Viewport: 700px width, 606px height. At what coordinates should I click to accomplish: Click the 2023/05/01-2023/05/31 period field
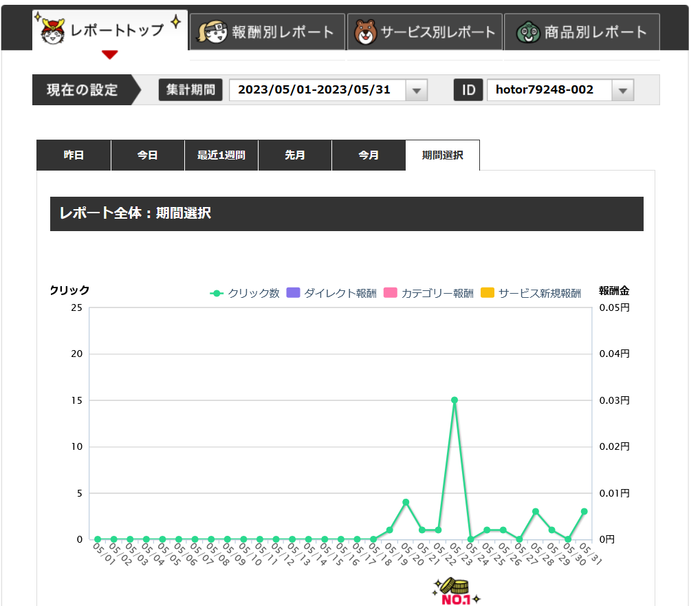(317, 90)
